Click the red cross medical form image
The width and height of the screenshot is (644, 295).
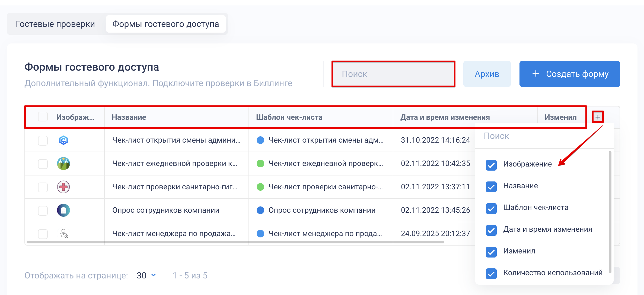click(x=63, y=187)
